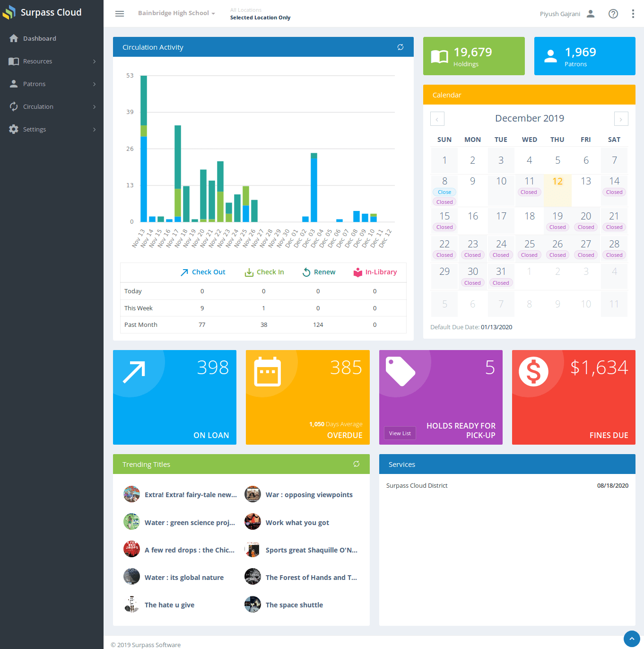This screenshot has height=649, width=644.
Task: Click the hamburger menu icon
Action: pyautogui.click(x=120, y=14)
